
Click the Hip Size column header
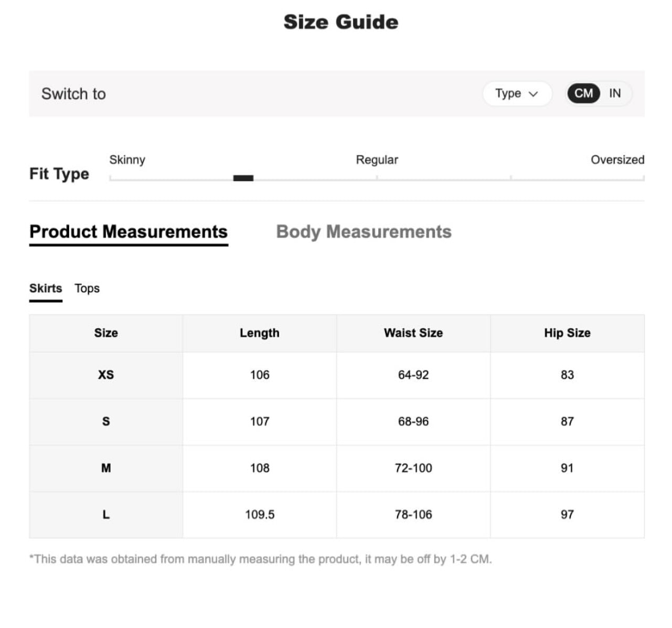point(567,333)
